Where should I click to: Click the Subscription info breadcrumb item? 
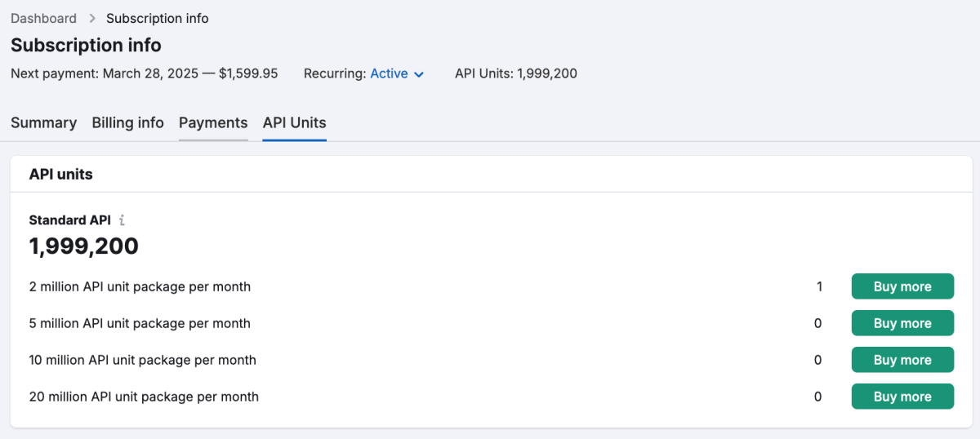(x=157, y=18)
